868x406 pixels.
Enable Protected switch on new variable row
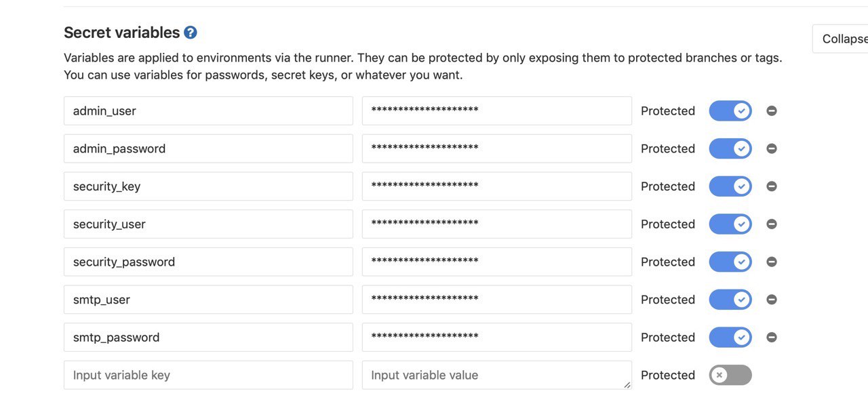point(730,375)
